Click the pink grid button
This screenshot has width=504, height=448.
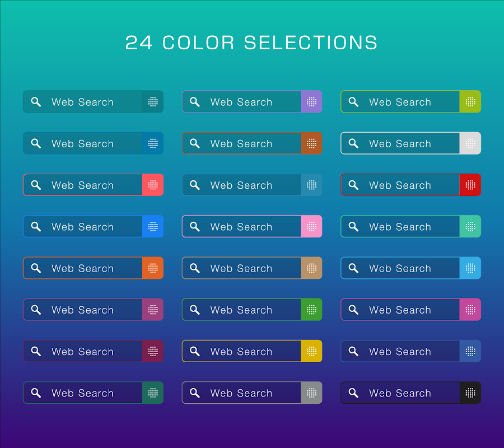tap(311, 226)
